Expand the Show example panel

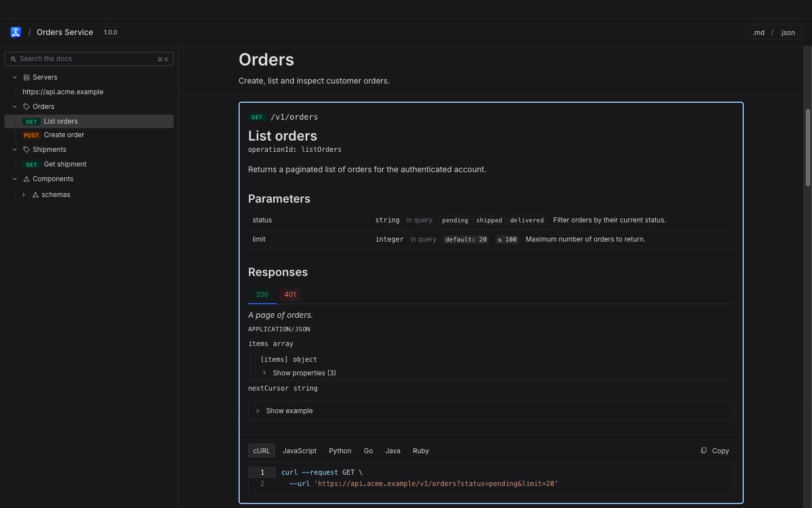tap(491, 411)
